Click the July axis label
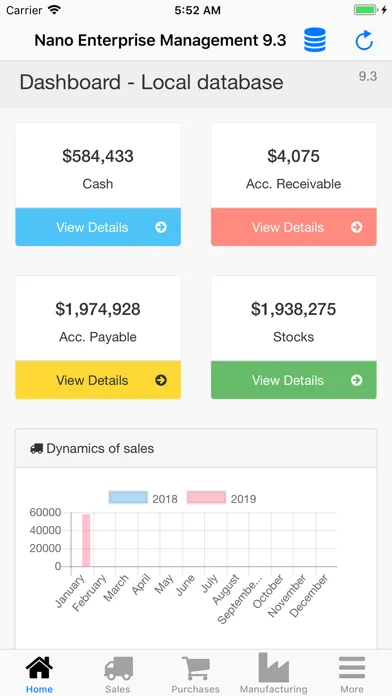Image resolution: width=392 pixels, height=696 pixels. (x=209, y=584)
